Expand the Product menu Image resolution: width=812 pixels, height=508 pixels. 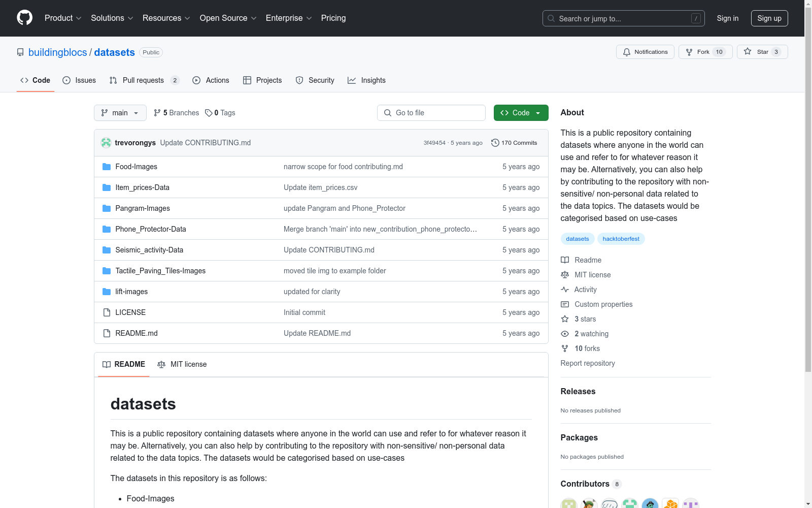[63, 18]
